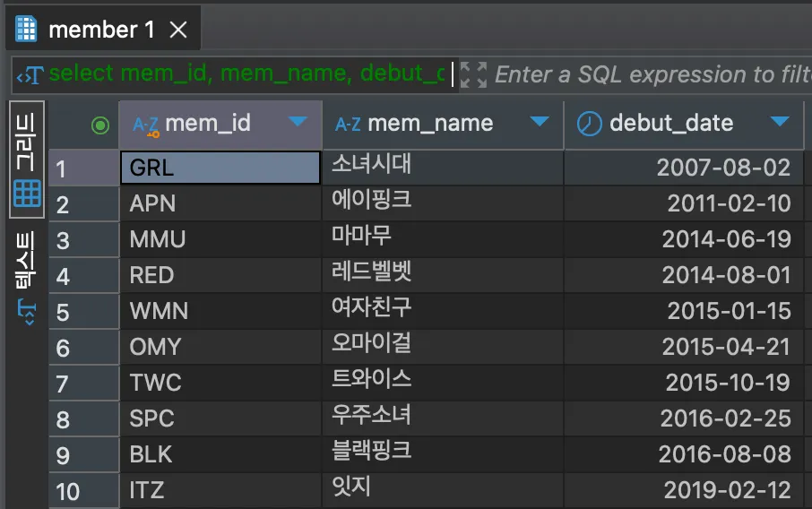Select row number 8 header
The image size is (812, 509).
click(84, 418)
